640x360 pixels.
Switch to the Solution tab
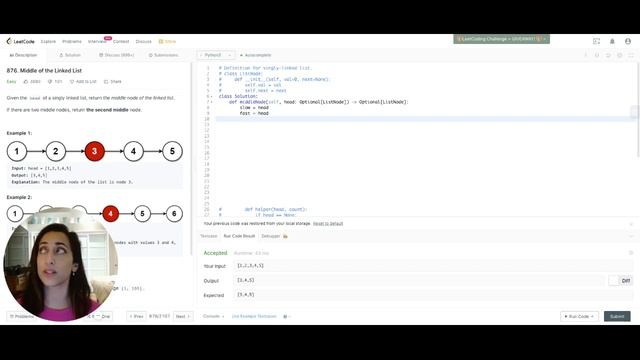(x=70, y=55)
